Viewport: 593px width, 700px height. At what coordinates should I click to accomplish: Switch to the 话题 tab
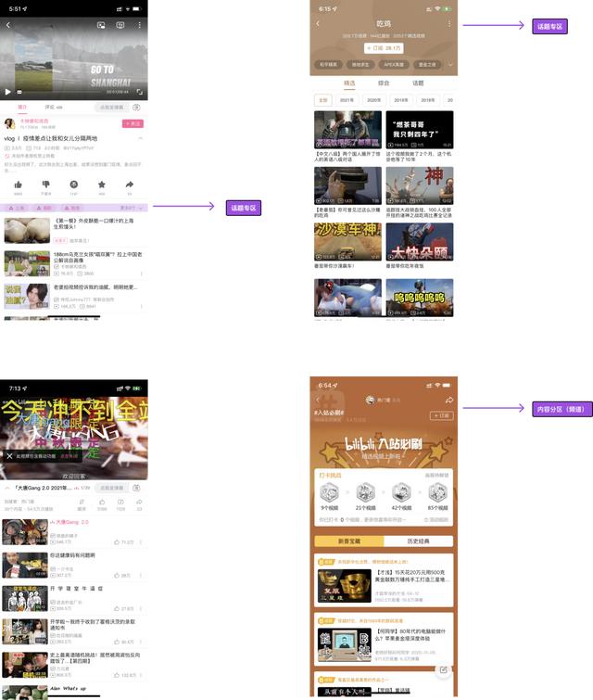(418, 83)
